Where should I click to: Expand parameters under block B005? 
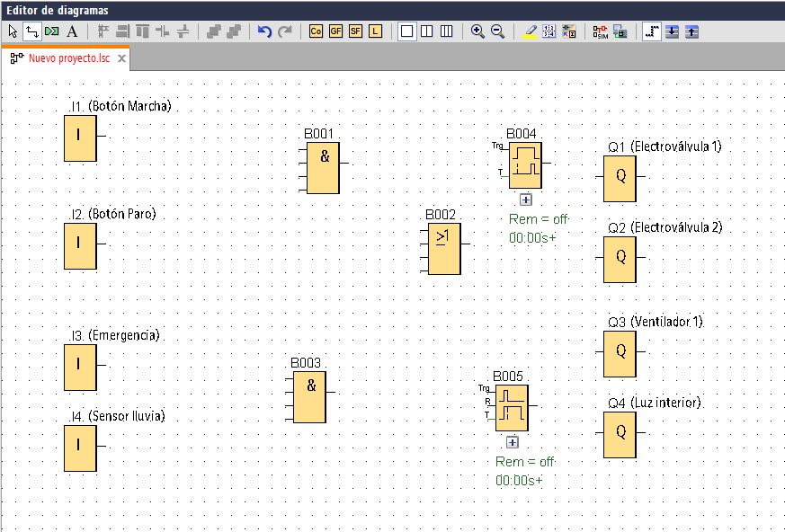(513, 442)
